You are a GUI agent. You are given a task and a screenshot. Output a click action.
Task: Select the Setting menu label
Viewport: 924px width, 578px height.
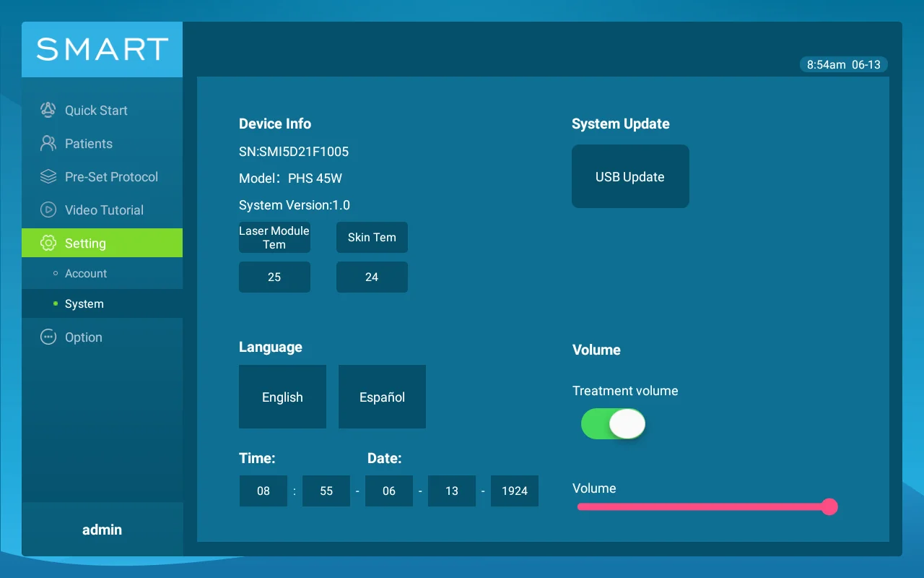coord(85,243)
